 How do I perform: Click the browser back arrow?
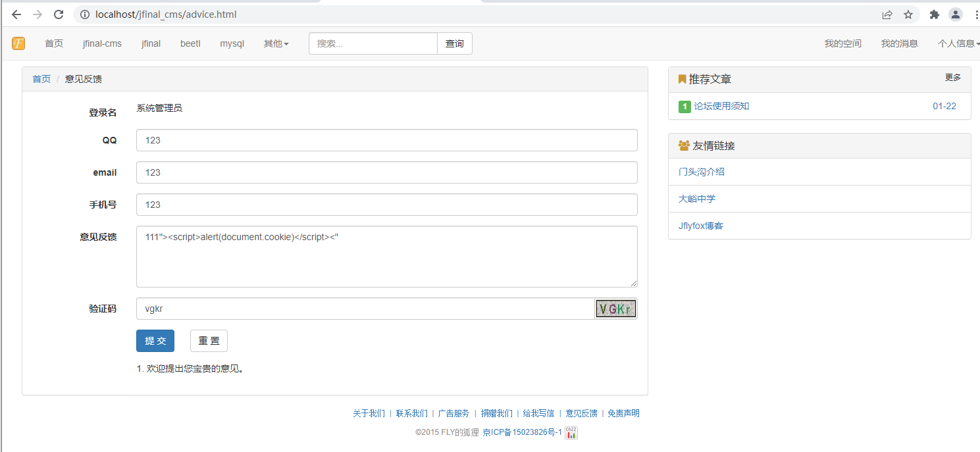click(x=16, y=14)
